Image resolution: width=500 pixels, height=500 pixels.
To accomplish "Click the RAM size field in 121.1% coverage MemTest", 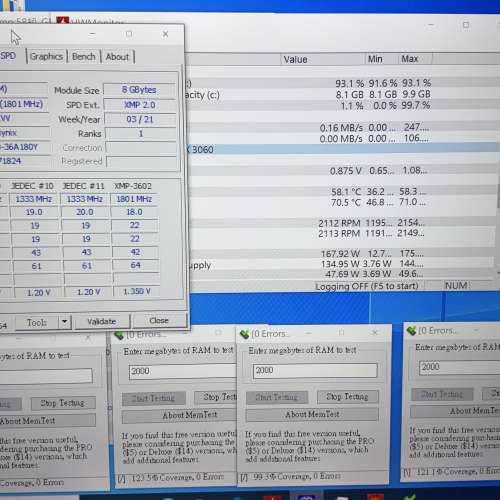I will [x=459, y=367].
